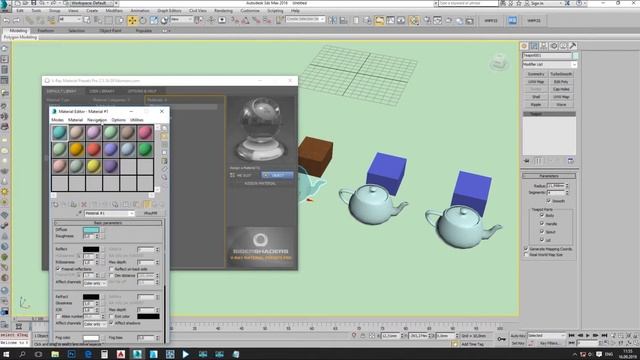The image size is (640, 360).
Task: Toggle the Reflect on back side checkbox
Action: (x=111, y=269)
